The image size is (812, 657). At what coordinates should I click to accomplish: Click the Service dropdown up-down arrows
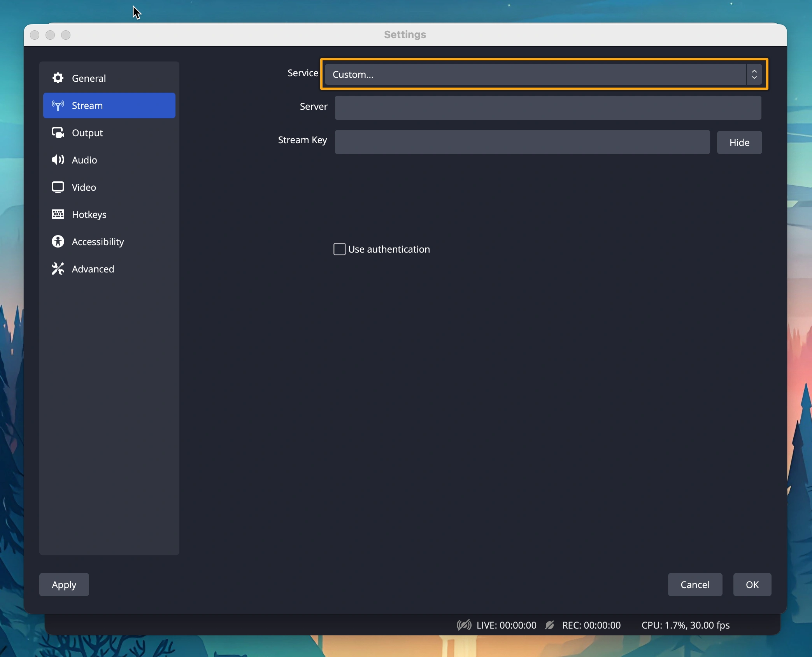pos(754,74)
